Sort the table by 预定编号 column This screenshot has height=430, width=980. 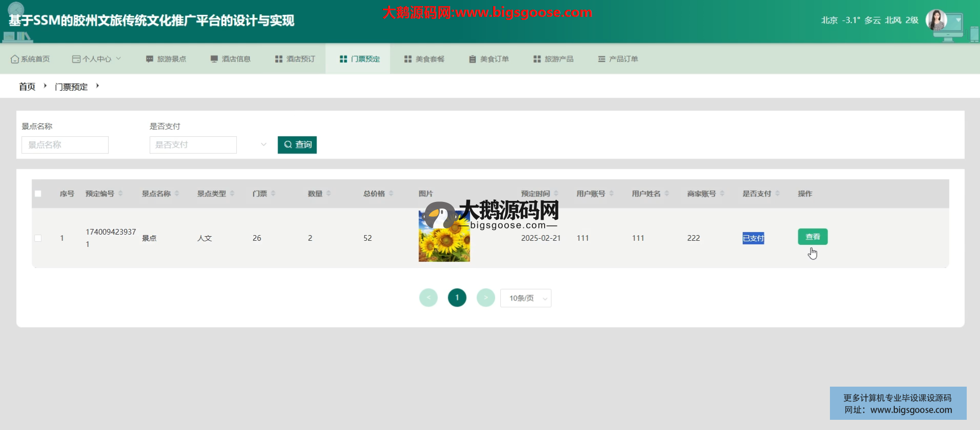coord(120,193)
